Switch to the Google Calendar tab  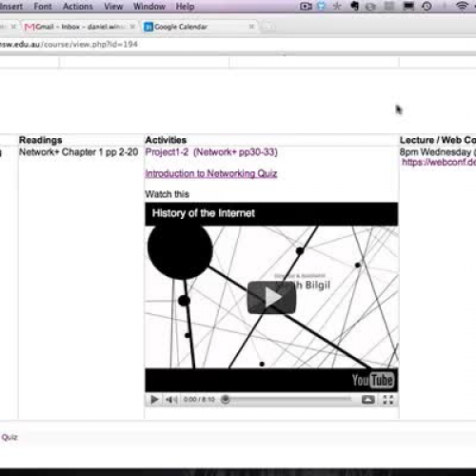(x=200, y=27)
